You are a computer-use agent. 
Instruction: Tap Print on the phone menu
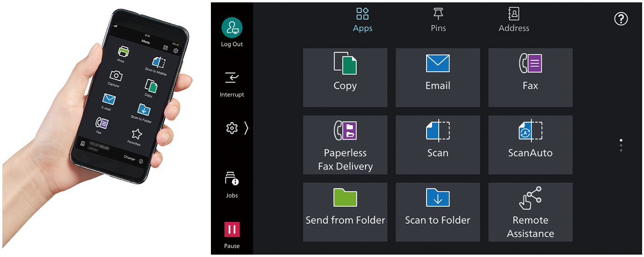122,53
